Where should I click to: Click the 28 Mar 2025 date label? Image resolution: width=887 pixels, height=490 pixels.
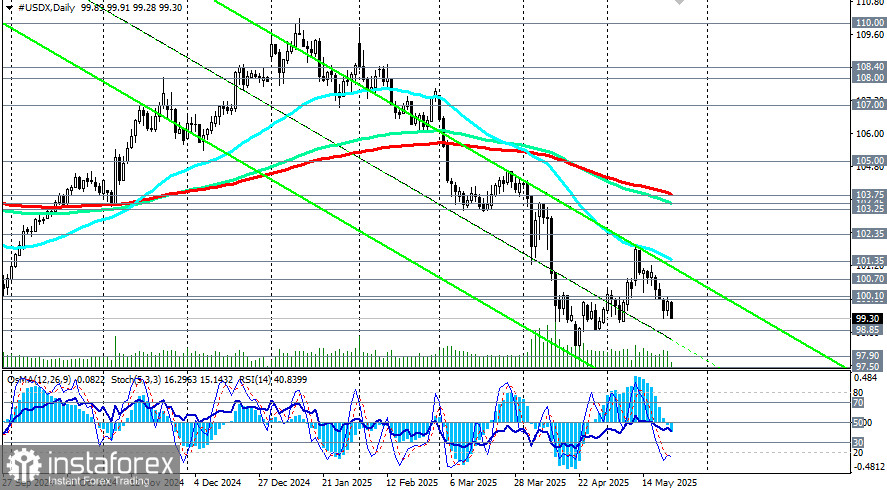[540, 483]
